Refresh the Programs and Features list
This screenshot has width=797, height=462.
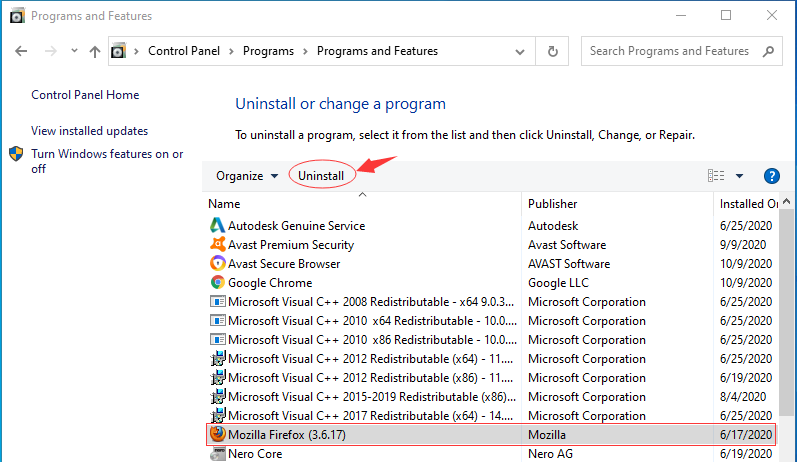(x=553, y=51)
